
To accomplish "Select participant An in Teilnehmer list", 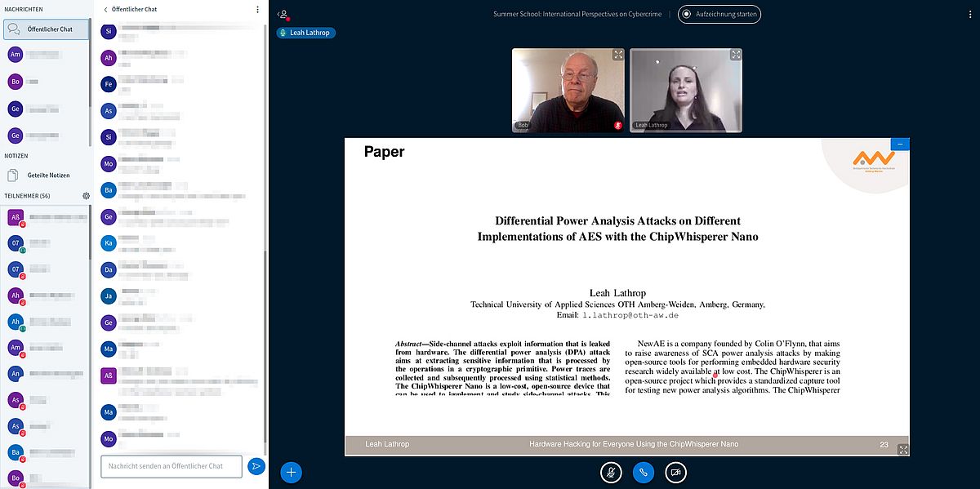I will click(x=45, y=374).
